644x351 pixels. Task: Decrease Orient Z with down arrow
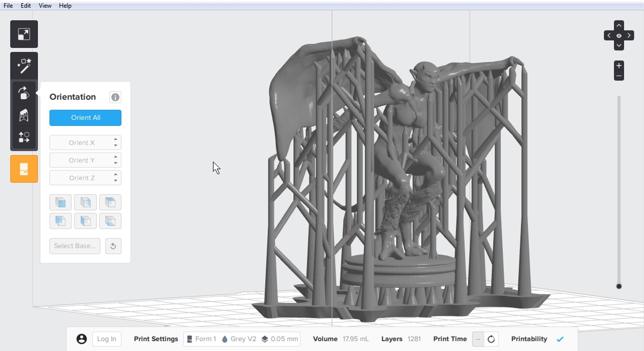pos(116,181)
